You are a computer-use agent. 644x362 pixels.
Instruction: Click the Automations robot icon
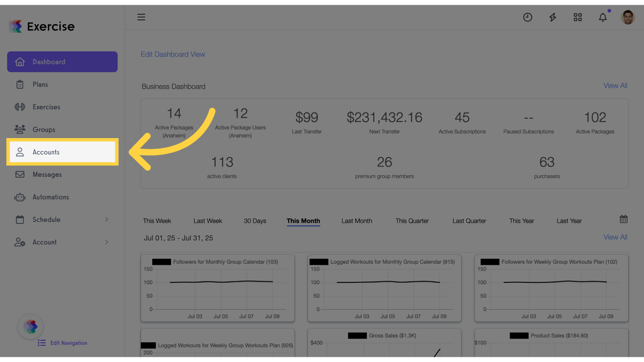[x=19, y=197]
